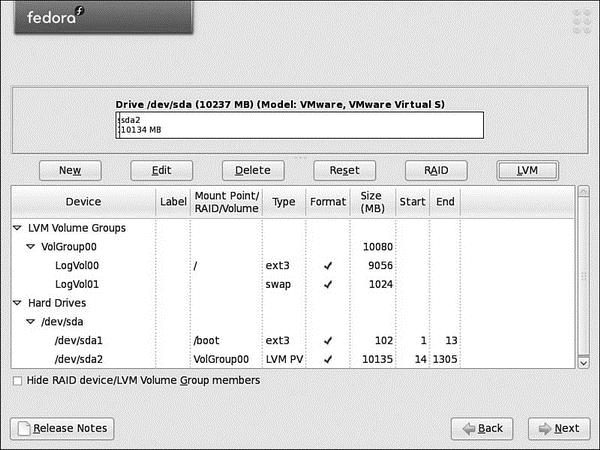Click the Fedora logo
Viewport: 600px width, 450px height.
coord(55,16)
